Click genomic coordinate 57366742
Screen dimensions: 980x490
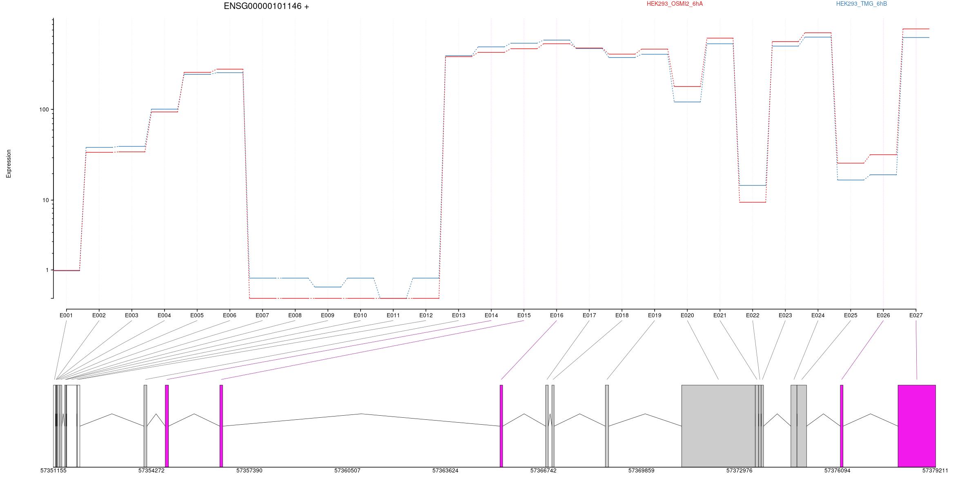543,471
